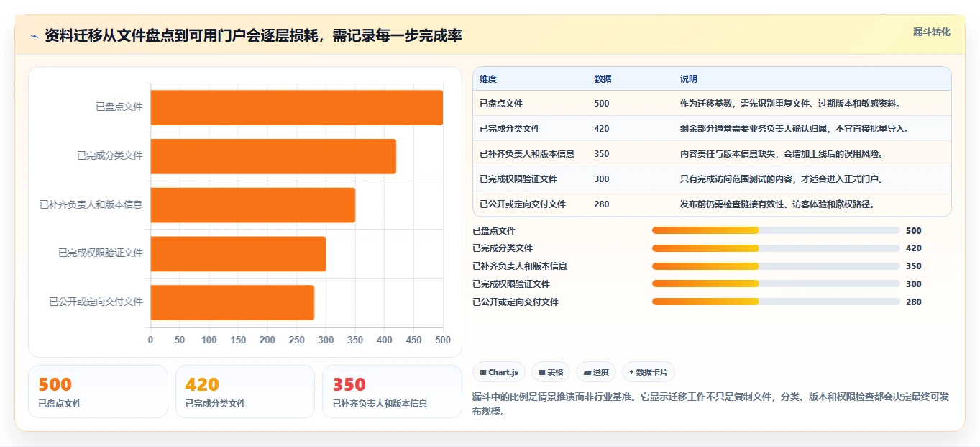The width and height of the screenshot is (980, 447).
Task: Click the Chart.js chip
Action: pos(498,372)
